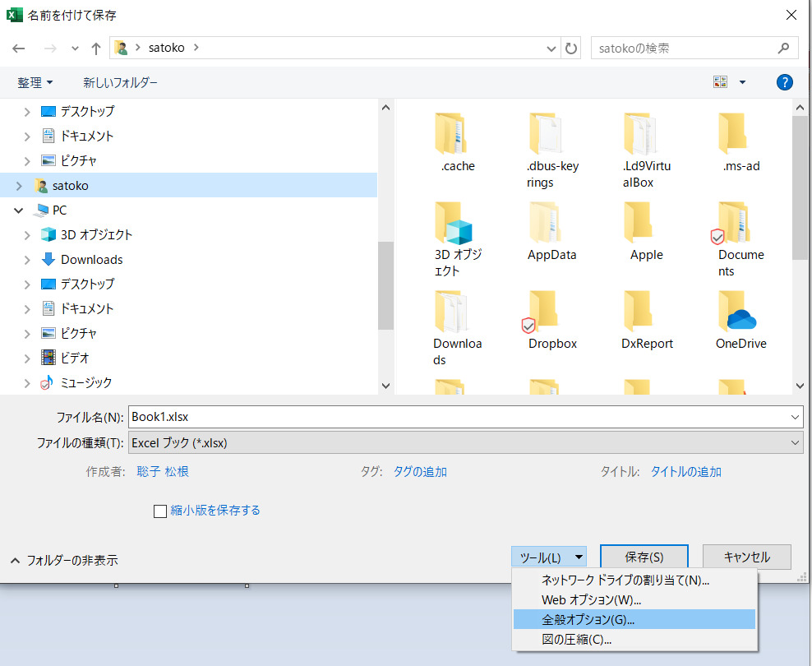Open the OneDrive folder icon
This screenshot has width=812, height=666.
click(x=740, y=312)
